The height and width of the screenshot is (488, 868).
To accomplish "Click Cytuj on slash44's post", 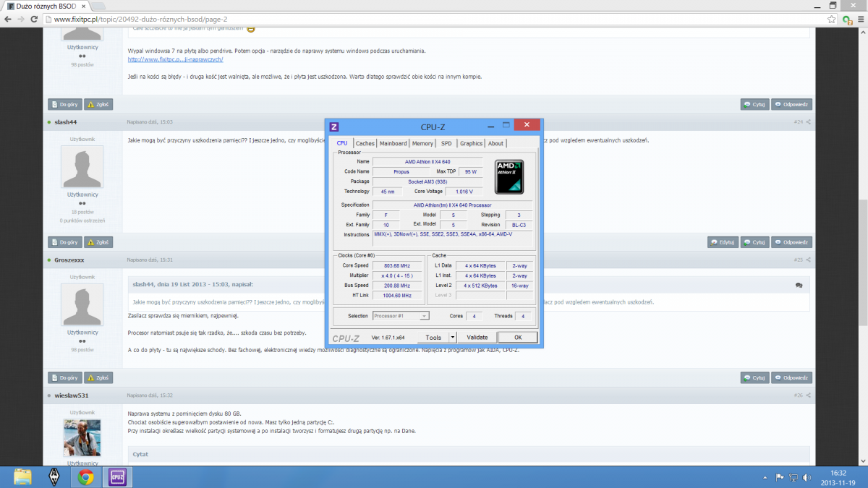I will pyautogui.click(x=755, y=242).
